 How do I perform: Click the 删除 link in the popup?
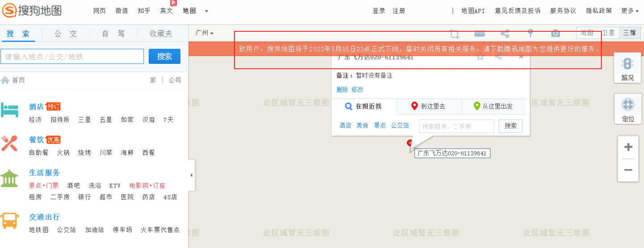342,90
